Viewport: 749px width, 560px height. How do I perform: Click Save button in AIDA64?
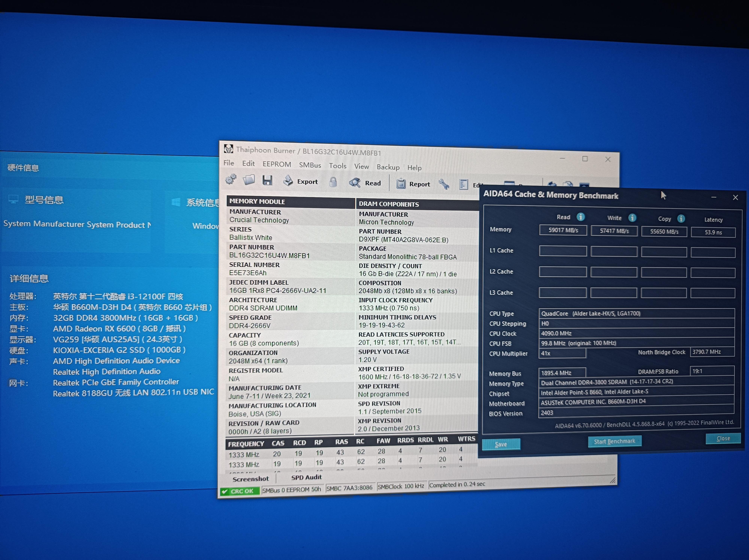point(501,444)
